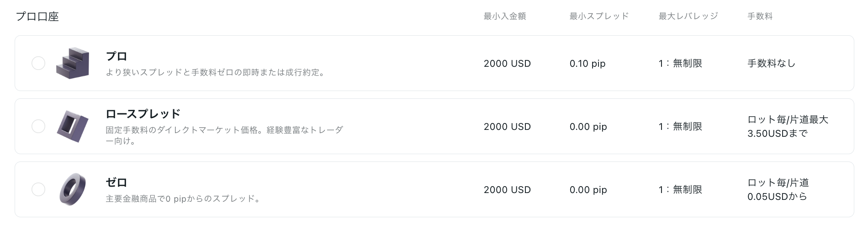Click the 手数料 column header

[x=760, y=16]
